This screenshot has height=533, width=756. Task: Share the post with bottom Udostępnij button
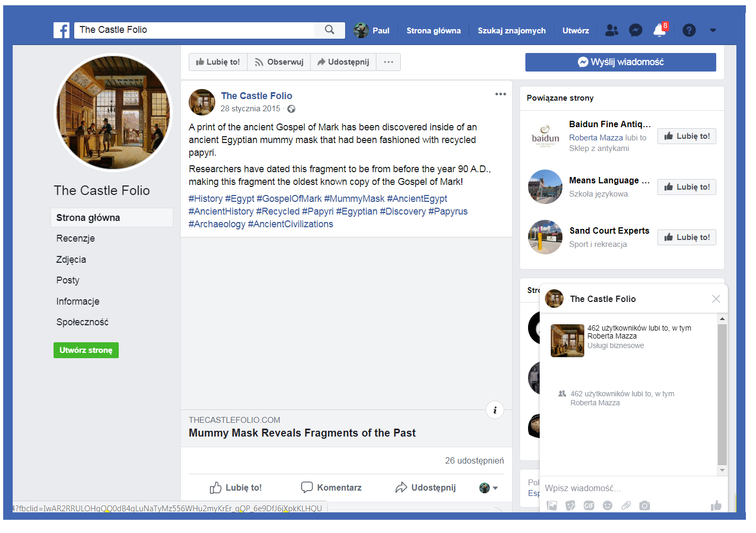tap(426, 487)
